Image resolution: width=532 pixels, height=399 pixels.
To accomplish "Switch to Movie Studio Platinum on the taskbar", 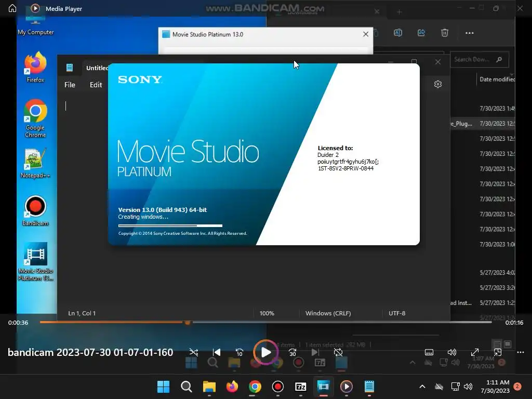I will tap(323, 387).
